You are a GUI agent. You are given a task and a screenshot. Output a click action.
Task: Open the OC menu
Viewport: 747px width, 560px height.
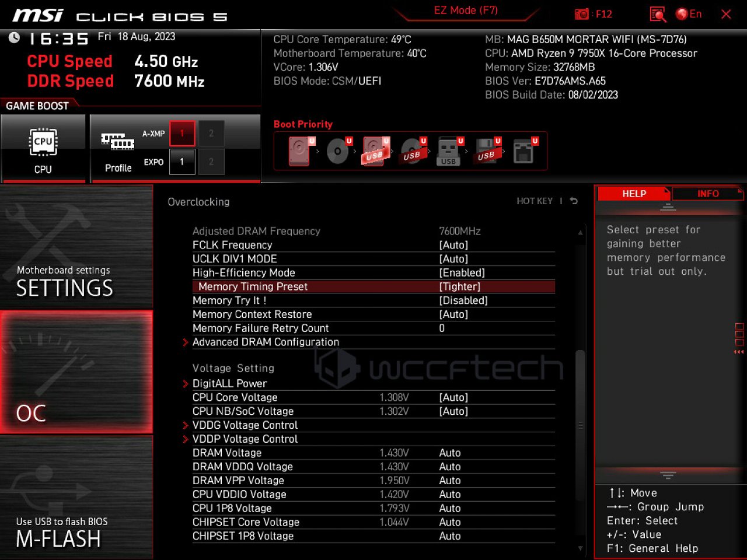coord(76,372)
